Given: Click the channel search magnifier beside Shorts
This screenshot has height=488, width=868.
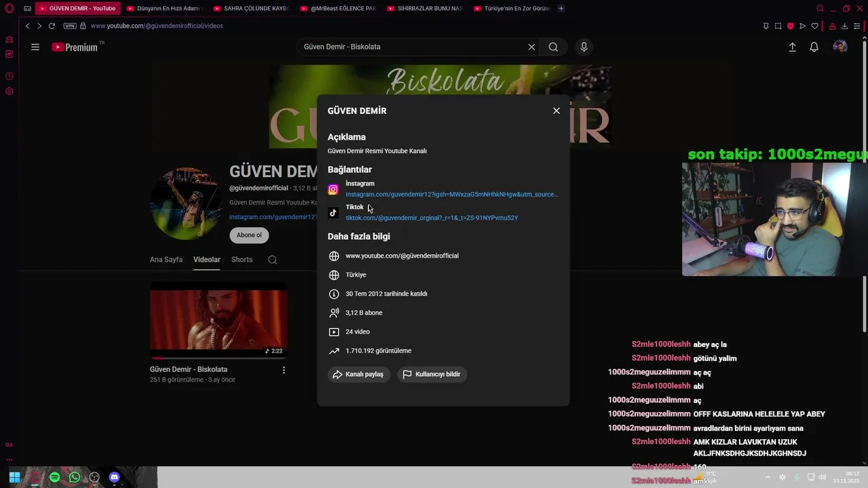Looking at the screenshot, I should (x=272, y=260).
